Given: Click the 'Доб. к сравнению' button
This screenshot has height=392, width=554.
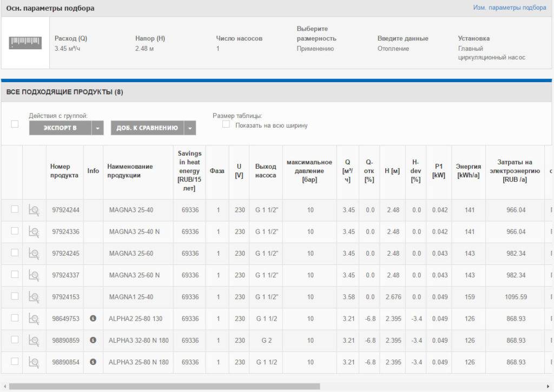Looking at the screenshot, I should point(147,128).
